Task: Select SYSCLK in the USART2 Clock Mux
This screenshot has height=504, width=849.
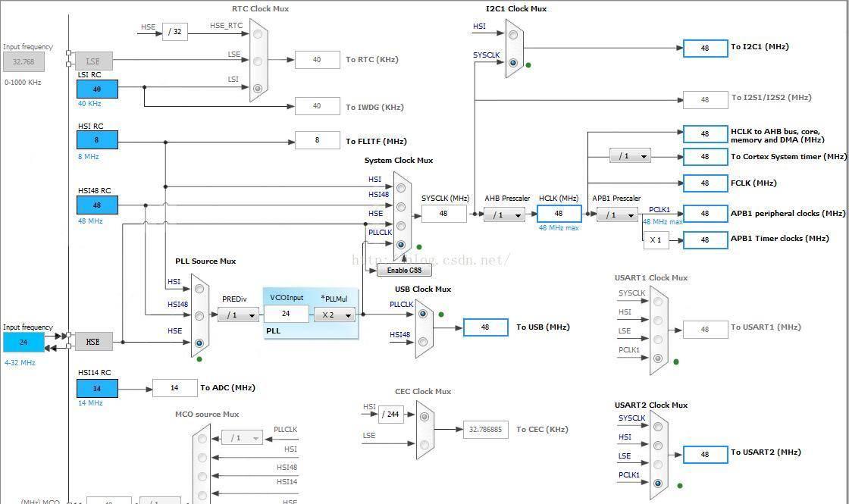Action: coord(658,427)
